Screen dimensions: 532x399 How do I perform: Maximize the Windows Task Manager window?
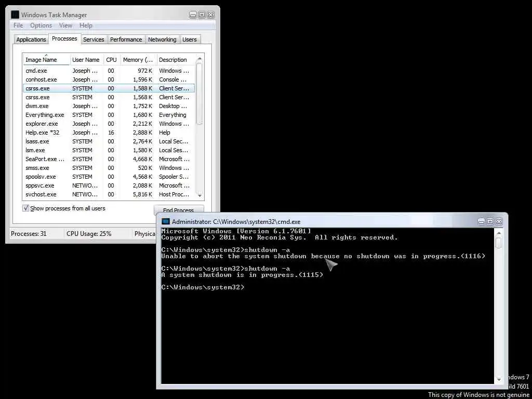202,15
